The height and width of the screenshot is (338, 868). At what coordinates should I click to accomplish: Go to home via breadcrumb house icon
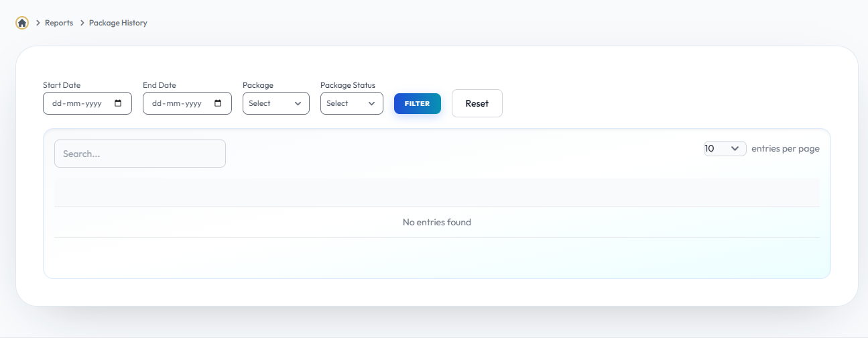(22, 23)
